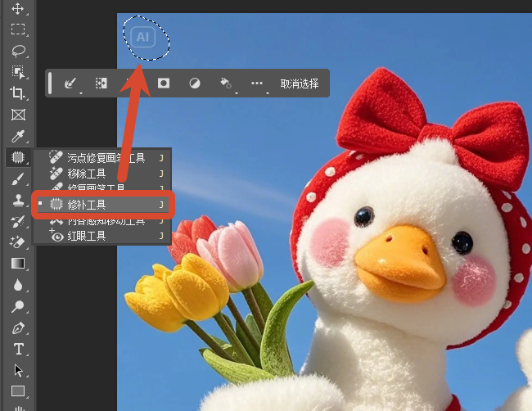The height and width of the screenshot is (411, 532).
Task: Choose 修补工具 in the flyout menu
Action: (x=103, y=205)
